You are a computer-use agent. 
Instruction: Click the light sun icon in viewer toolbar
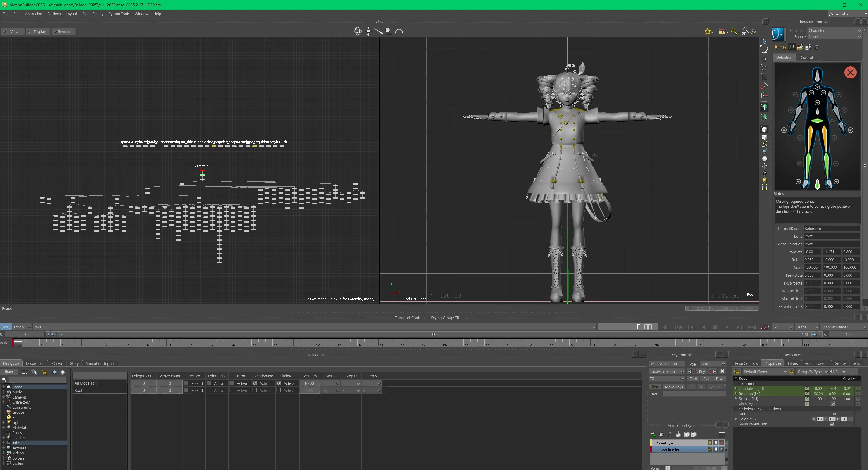pos(764,180)
